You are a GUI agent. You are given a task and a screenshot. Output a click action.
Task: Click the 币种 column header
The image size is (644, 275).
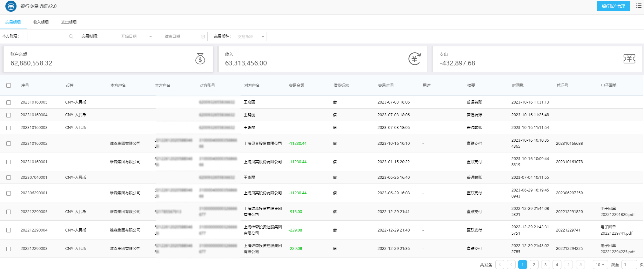(70, 85)
